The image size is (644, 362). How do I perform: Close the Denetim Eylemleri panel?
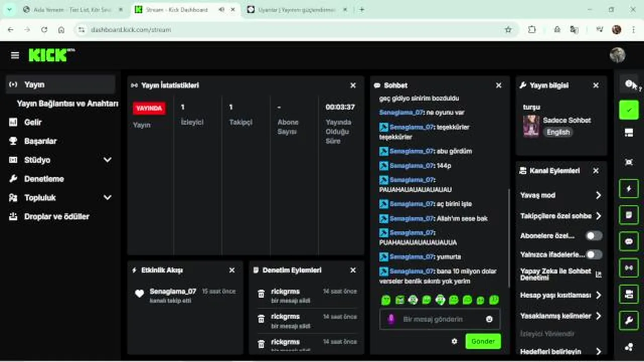353,270
